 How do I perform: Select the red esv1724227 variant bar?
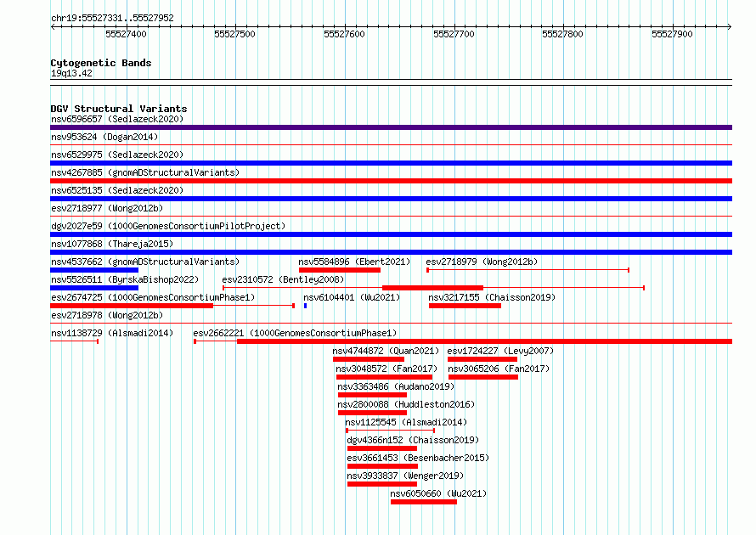482,359
